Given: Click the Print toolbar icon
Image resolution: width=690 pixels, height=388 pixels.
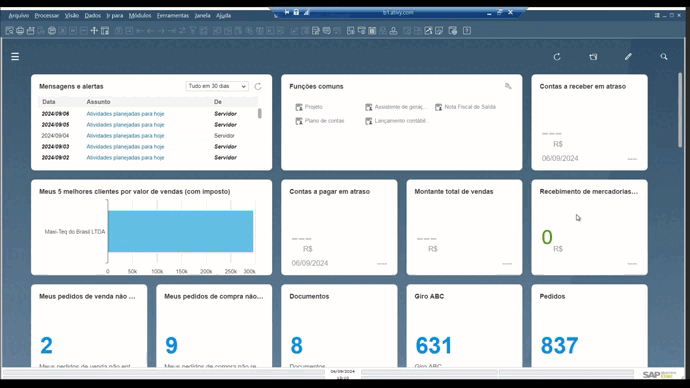Looking at the screenshot, I should (20, 31).
